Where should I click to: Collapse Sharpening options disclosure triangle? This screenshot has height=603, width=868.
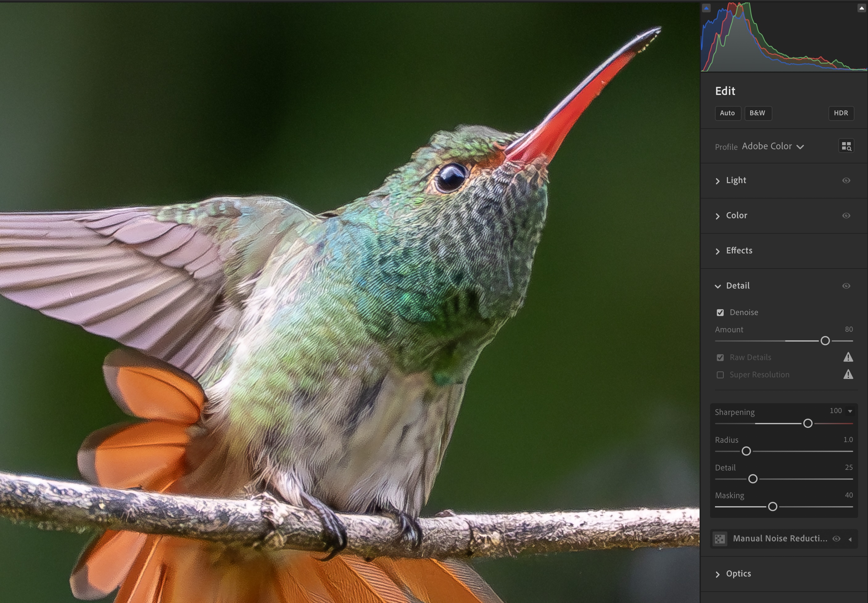coord(850,411)
